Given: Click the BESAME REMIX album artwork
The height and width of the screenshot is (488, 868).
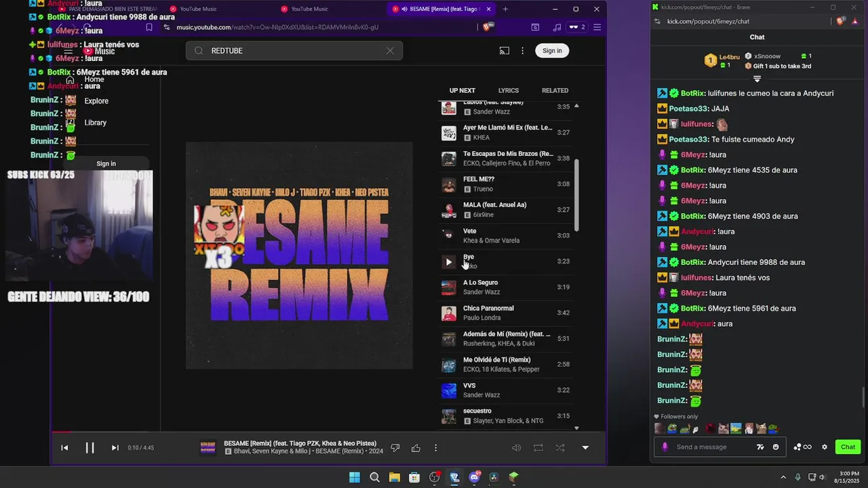Looking at the screenshot, I should (299, 256).
